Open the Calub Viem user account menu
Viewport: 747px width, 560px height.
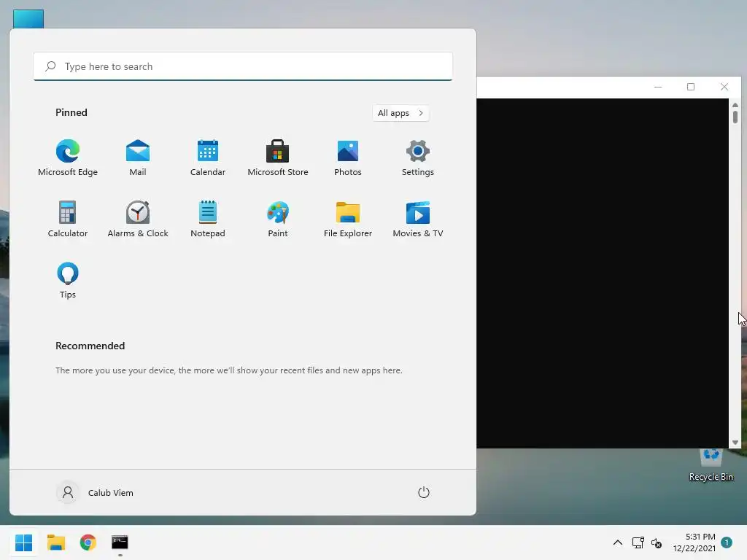coord(96,492)
